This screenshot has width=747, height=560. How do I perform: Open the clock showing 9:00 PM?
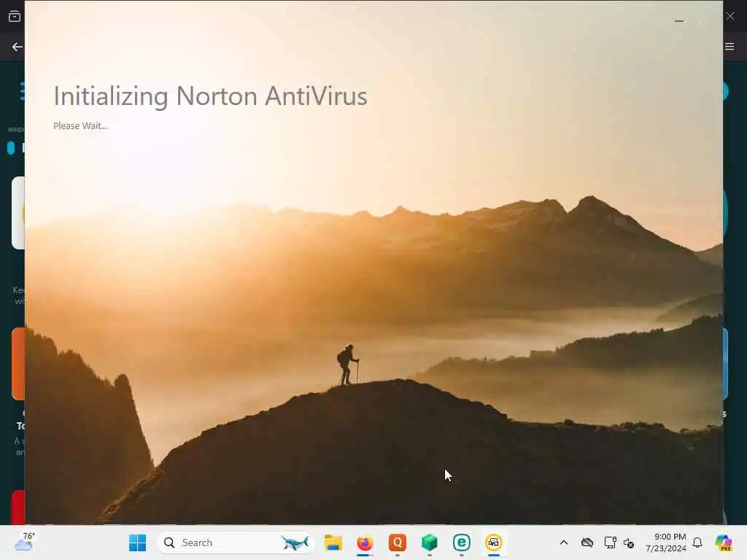pos(665,542)
